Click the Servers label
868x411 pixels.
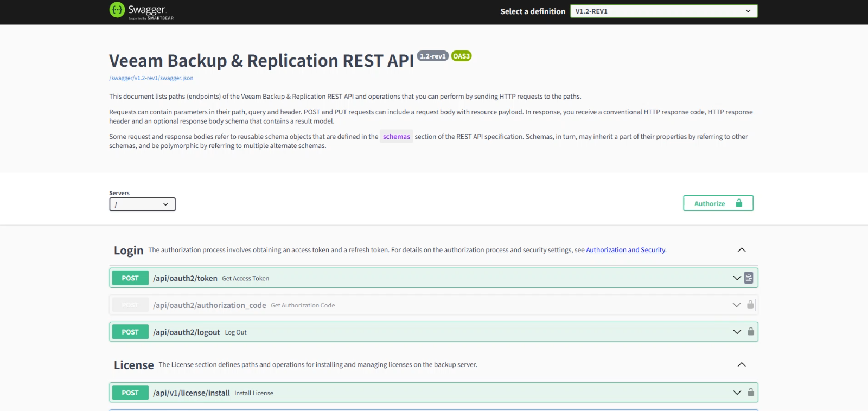click(x=119, y=193)
